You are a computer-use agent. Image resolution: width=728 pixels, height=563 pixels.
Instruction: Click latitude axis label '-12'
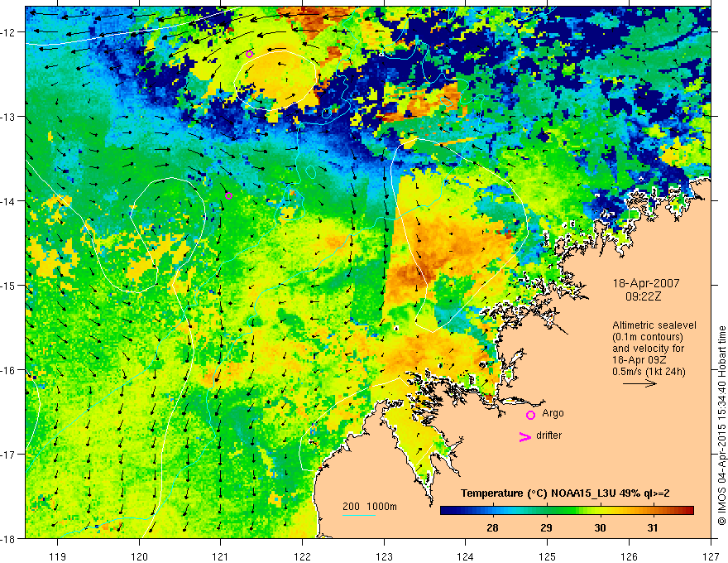(x=8, y=32)
